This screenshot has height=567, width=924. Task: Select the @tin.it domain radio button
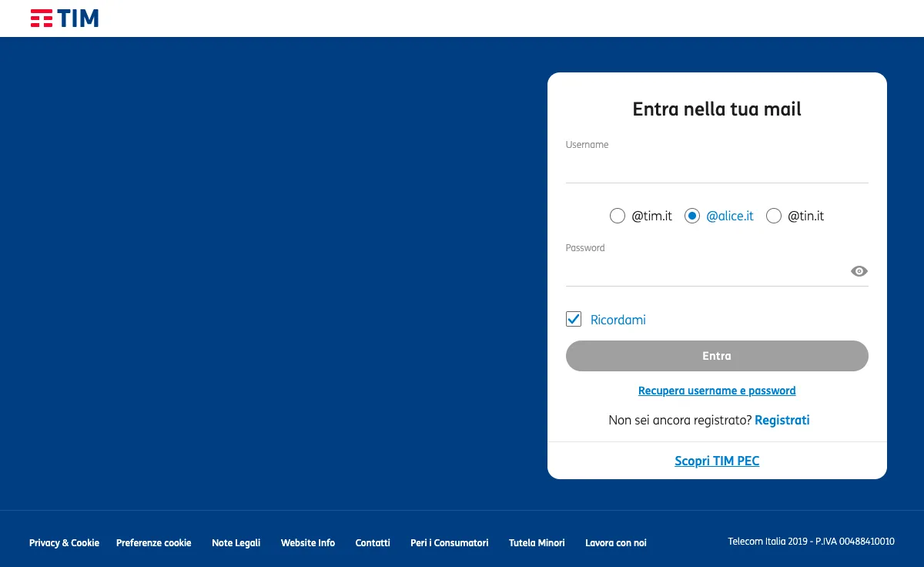[774, 216]
